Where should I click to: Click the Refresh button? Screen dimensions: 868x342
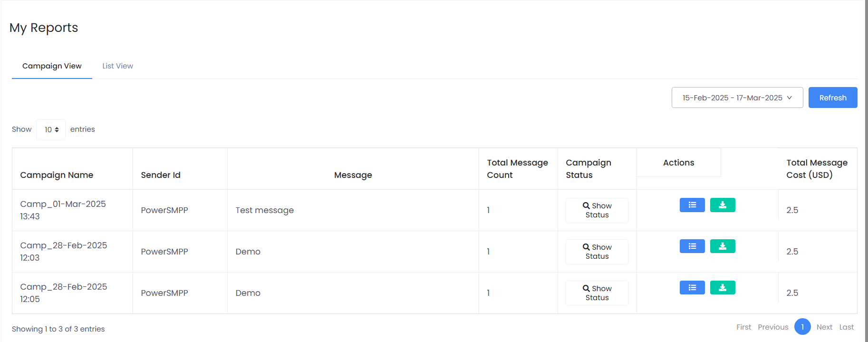[832, 98]
